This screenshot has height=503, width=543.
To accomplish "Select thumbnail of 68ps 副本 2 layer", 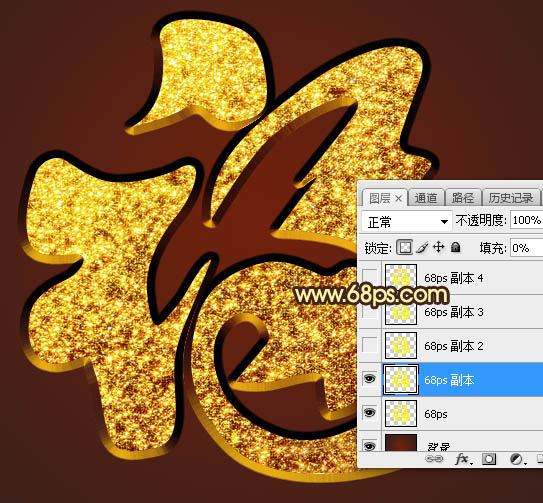I will click(x=401, y=345).
